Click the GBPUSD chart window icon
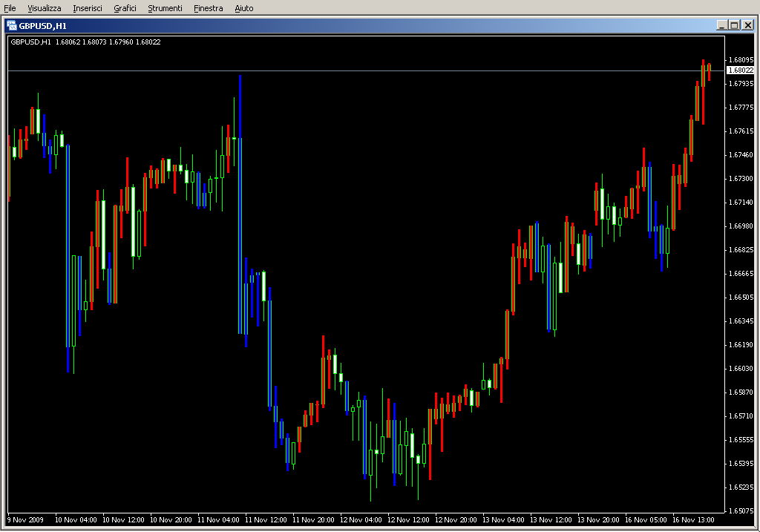Screen dimensions: 760x532 (x=12, y=25)
